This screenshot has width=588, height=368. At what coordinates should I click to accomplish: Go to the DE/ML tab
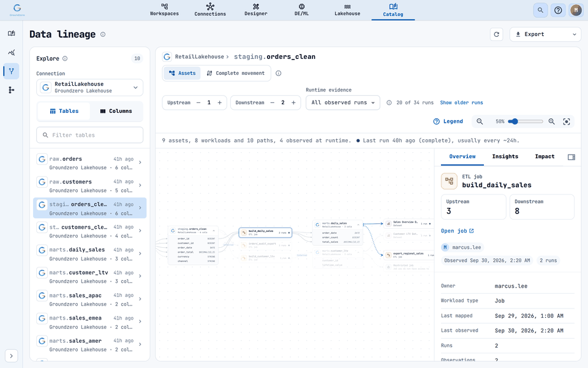click(x=301, y=10)
